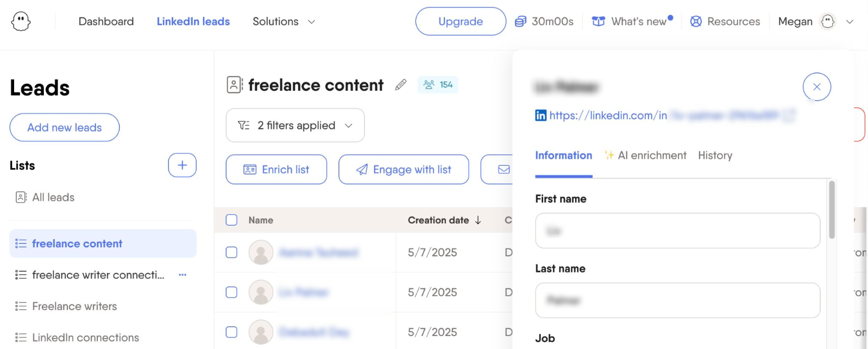Click the pencil icon to rename list
Image resolution: width=868 pixels, height=349 pixels.
(401, 85)
